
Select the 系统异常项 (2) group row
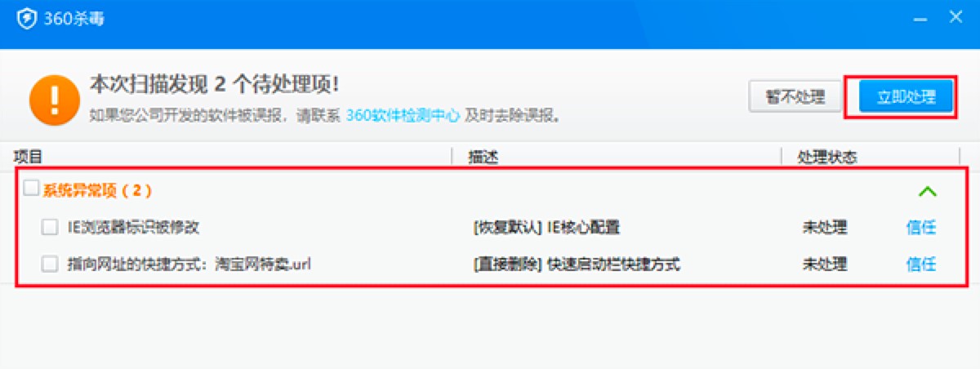pyautogui.click(x=492, y=190)
